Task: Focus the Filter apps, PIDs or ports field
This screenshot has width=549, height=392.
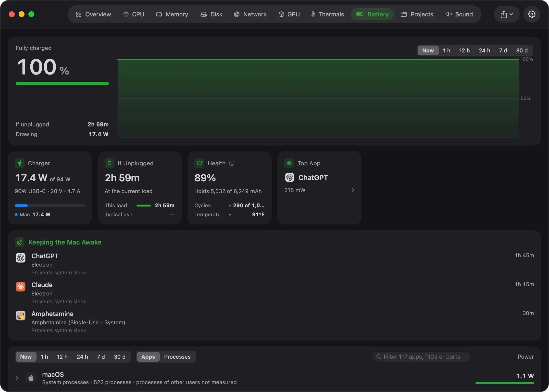Action: pyautogui.click(x=421, y=357)
